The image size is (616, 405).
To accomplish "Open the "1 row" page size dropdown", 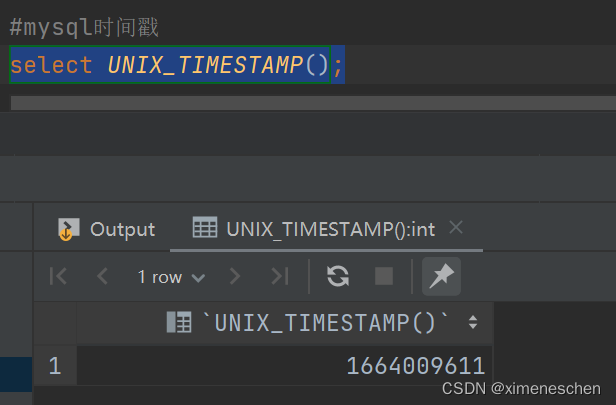I will 171,277.
